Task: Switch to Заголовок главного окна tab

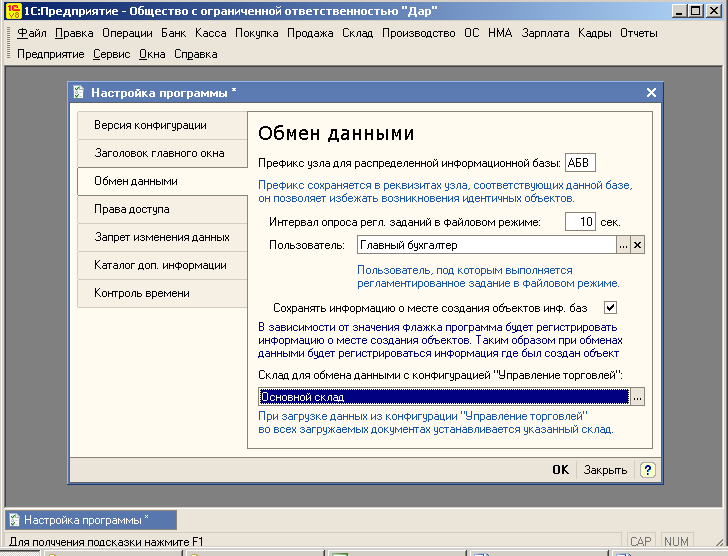Action: [x=162, y=153]
